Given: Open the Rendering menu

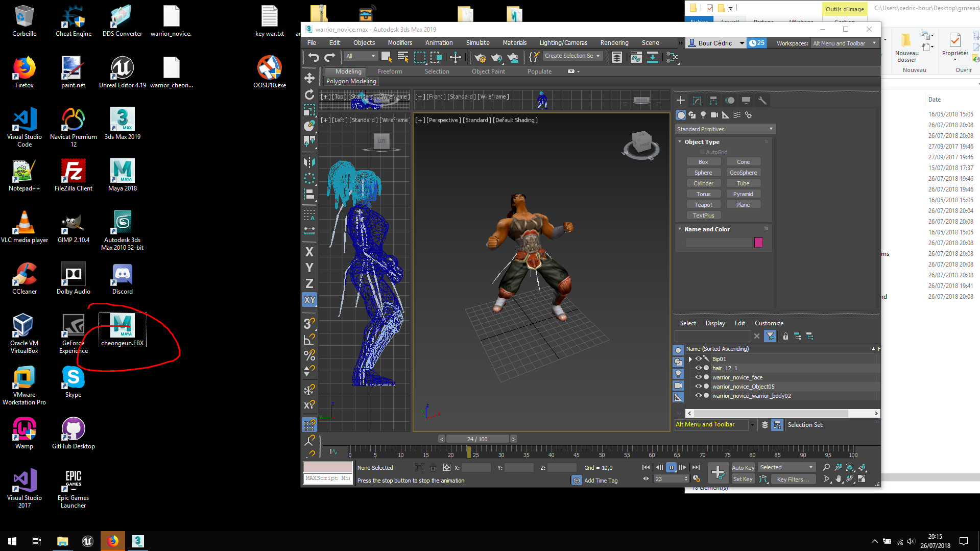Looking at the screenshot, I should pyautogui.click(x=614, y=43).
